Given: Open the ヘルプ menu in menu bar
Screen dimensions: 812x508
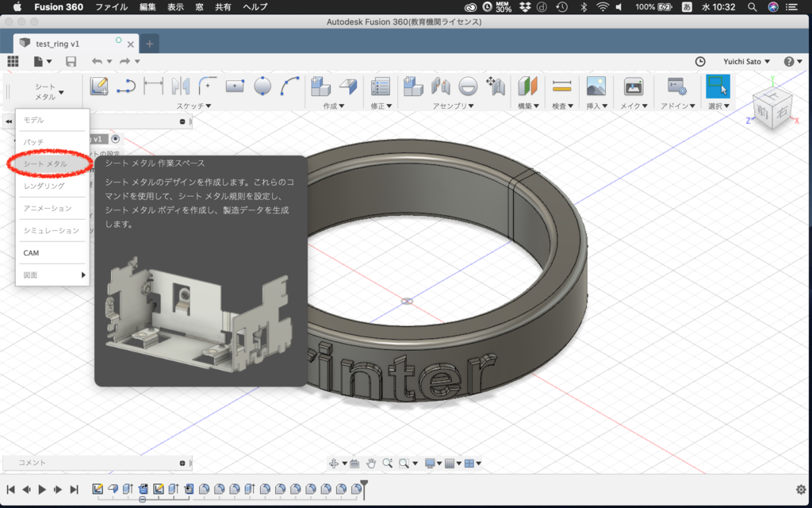Looking at the screenshot, I should tap(255, 6).
